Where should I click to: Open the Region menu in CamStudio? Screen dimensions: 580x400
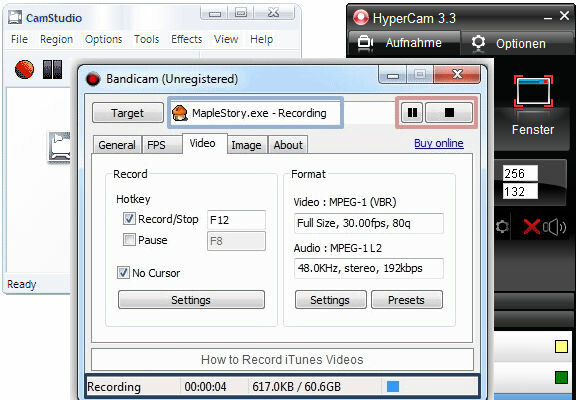click(56, 40)
